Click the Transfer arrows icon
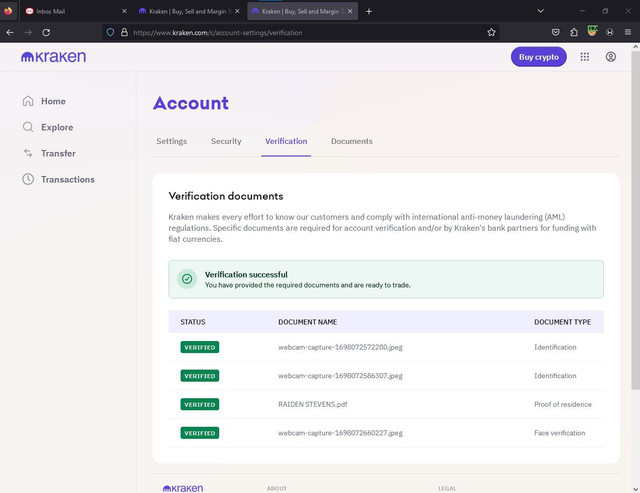 point(28,153)
